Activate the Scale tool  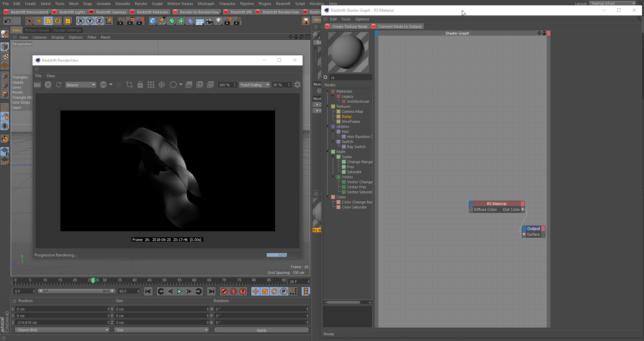click(x=48, y=21)
